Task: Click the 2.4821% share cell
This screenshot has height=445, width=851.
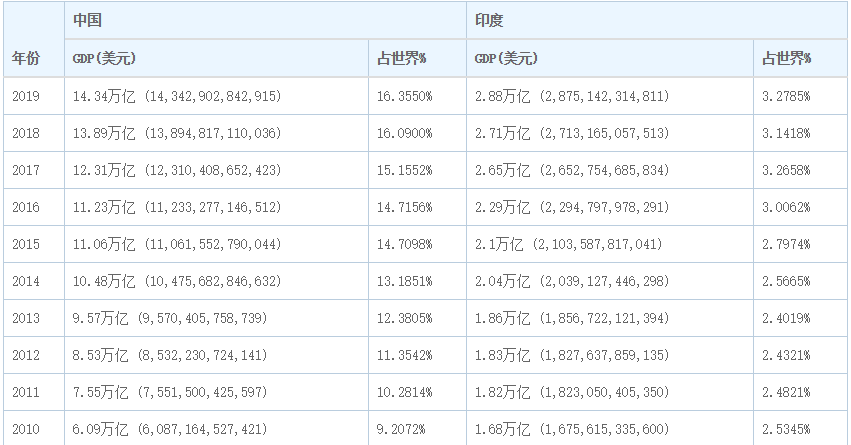Action: click(801, 391)
